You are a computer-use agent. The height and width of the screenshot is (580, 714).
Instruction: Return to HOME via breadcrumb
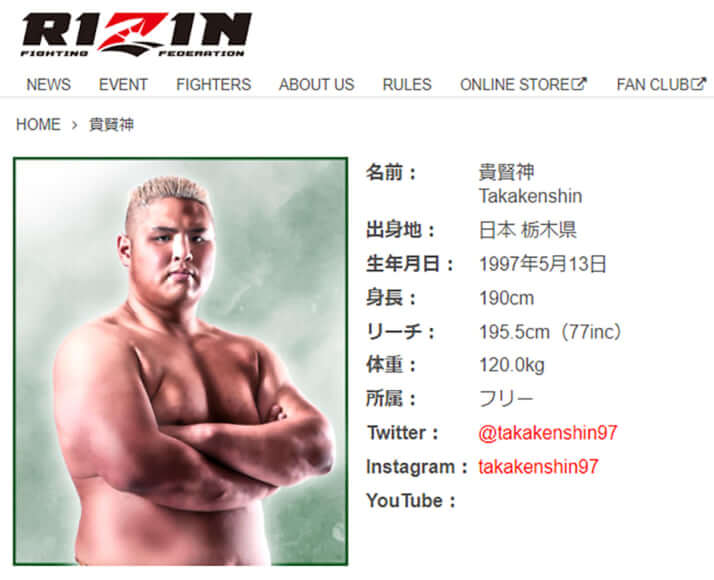point(38,124)
